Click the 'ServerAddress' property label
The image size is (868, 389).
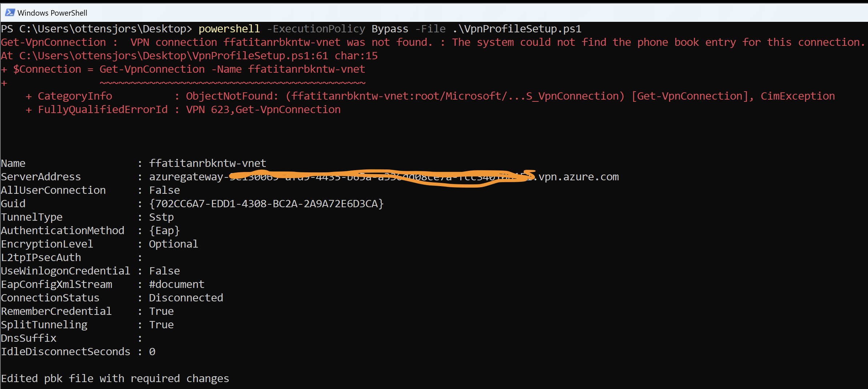pyautogui.click(x=41, y=177)
